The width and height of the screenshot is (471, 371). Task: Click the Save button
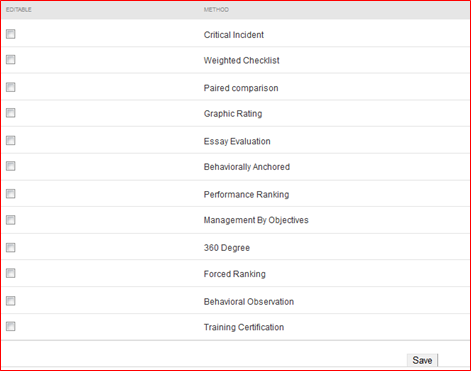pos(422,360)
